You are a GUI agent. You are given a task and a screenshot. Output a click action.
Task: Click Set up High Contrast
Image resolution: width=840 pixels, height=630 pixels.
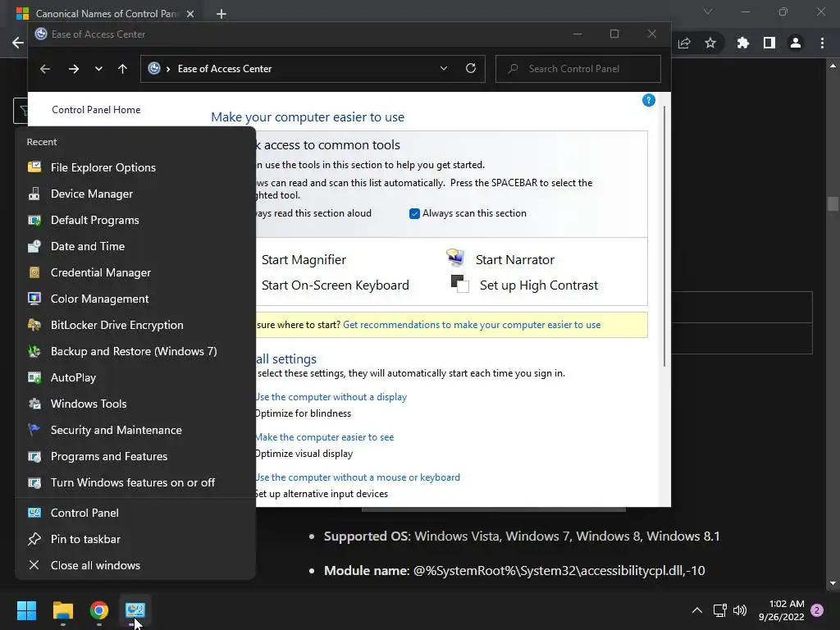pyautogui.click(x=539, y=285)
